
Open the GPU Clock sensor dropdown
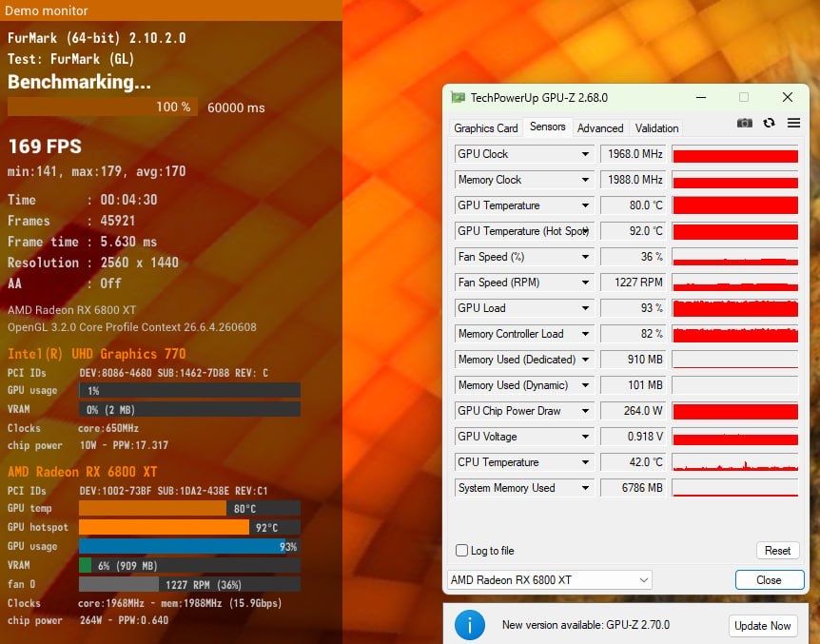coord(585,154)
